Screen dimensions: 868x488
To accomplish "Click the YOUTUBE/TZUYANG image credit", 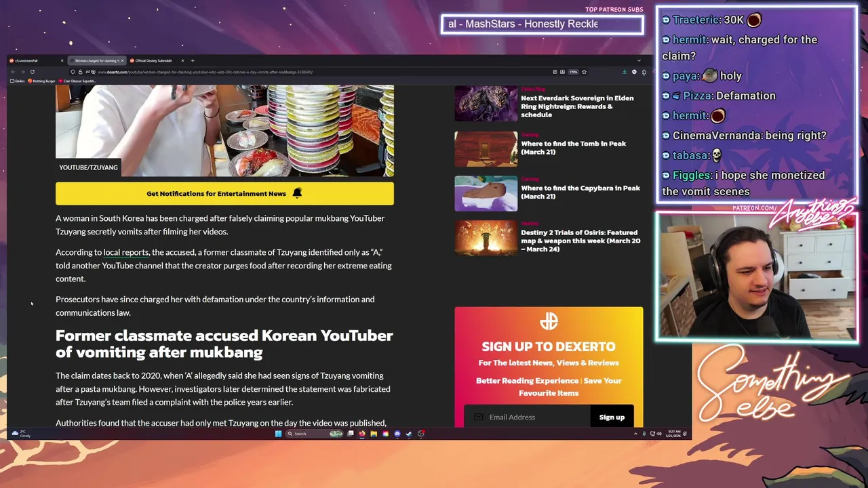I will tap(88, 167).
